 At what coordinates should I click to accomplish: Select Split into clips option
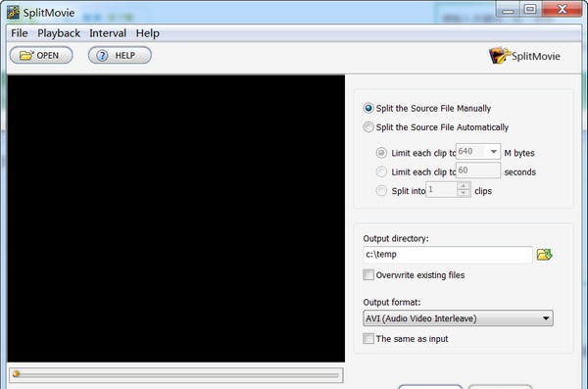(x=381, y=191)
